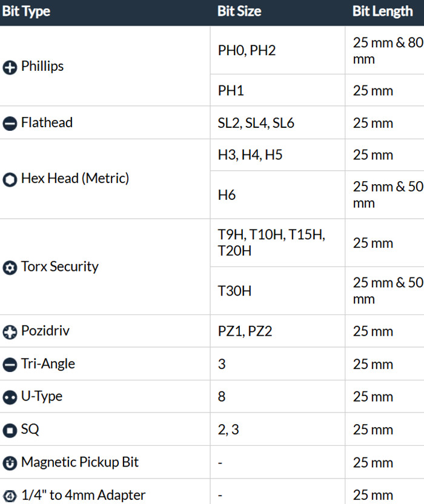Click the Flathead bit icon
Viewport: 424px width, 504px height.
10,124
